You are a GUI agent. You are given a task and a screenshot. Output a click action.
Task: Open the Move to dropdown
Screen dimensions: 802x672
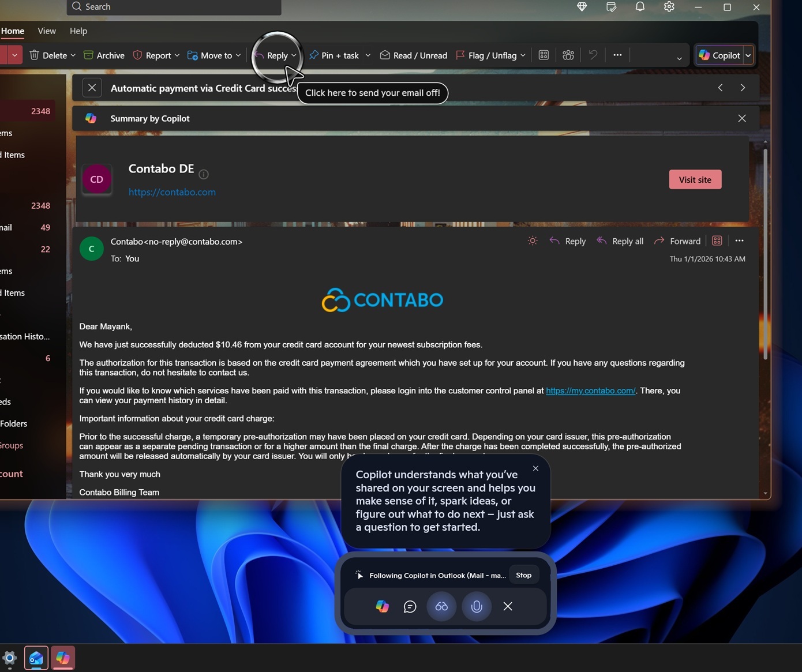[x=238, y=55]
